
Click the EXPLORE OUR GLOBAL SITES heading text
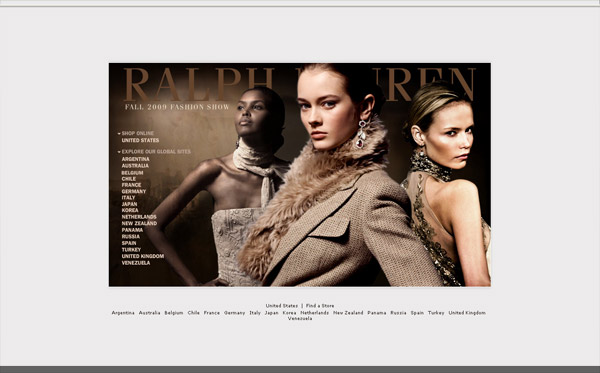click(x=156, y=152)
